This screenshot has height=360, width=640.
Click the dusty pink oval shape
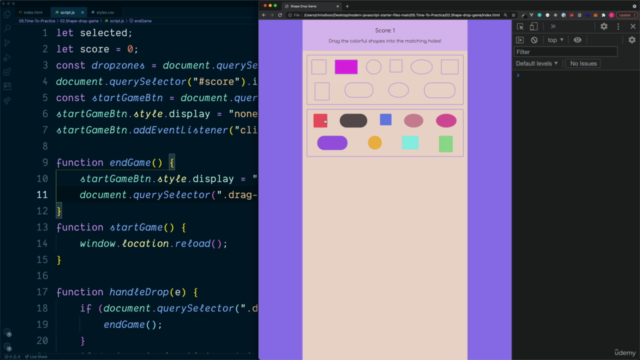[x=413, y=121]
